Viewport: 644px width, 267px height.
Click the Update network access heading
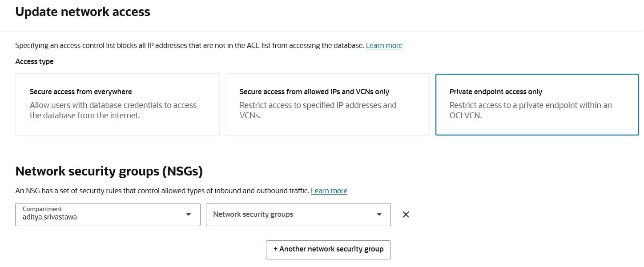click(83, 12)
